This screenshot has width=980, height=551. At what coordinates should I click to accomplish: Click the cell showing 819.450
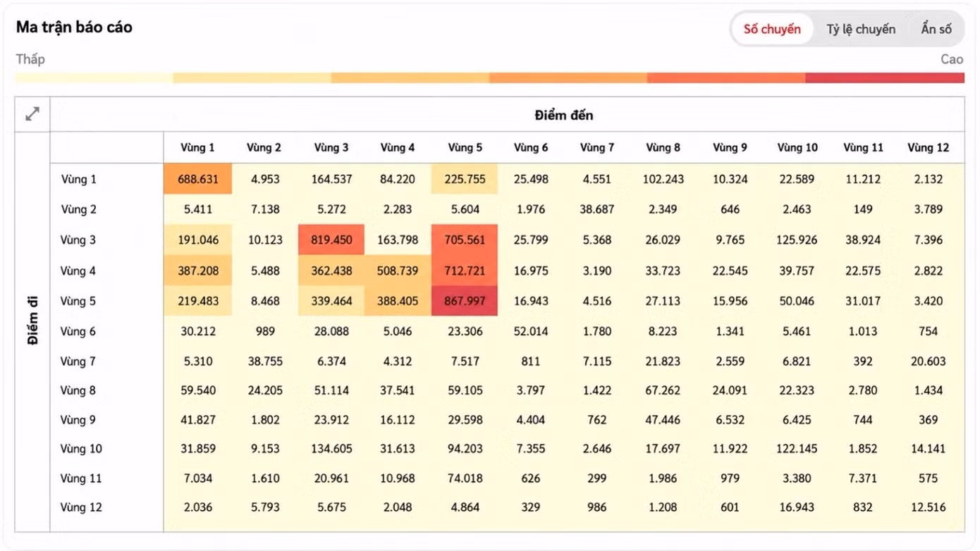[x=331, y=240]
